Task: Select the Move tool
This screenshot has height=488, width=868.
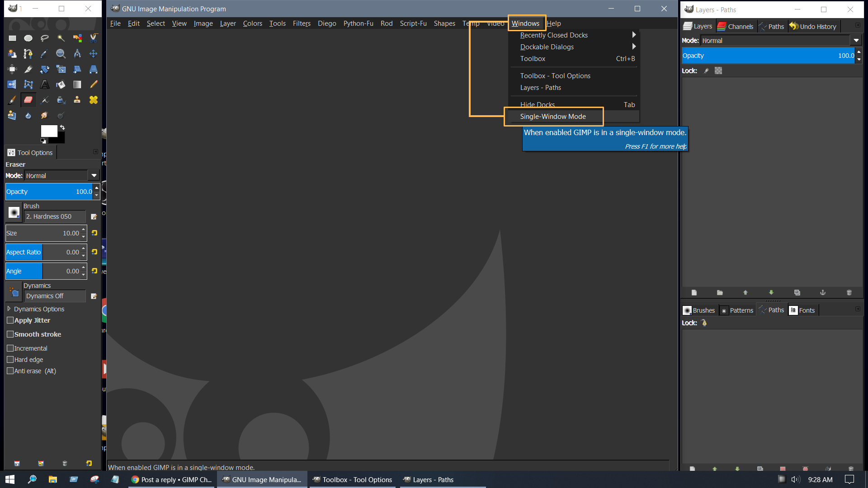Action: 94,54
